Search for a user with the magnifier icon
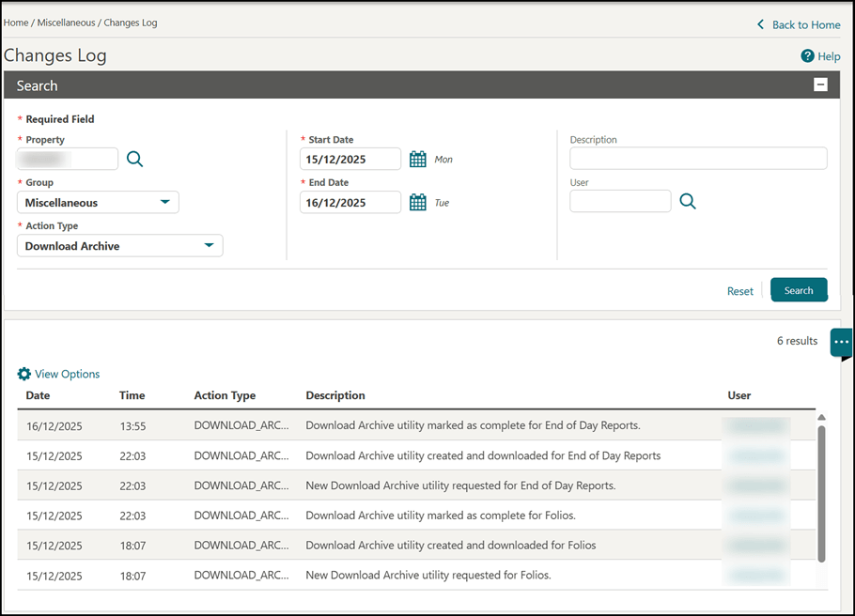This screenshot has width=855, height=616. [x=687, y=201]
